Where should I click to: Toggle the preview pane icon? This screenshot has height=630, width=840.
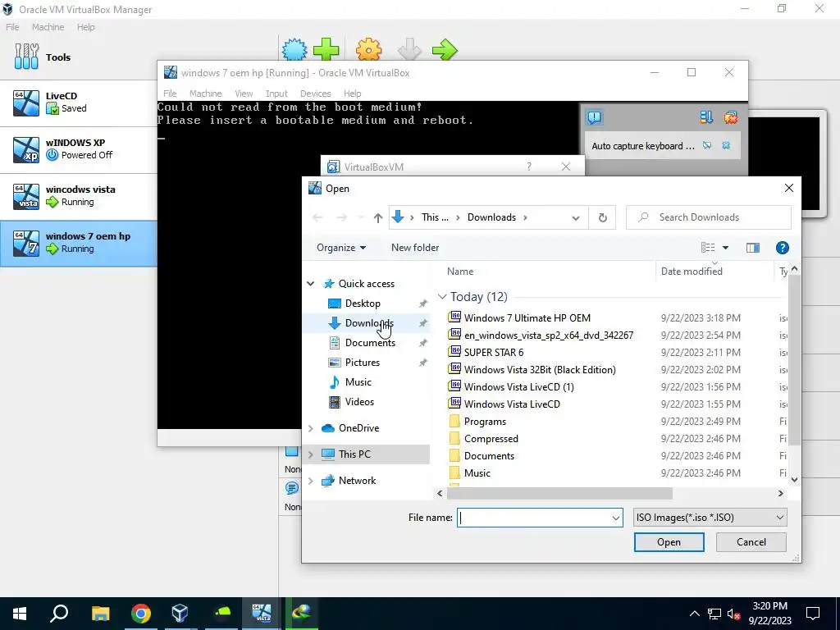pyautogui.click(x=753, y=248)
